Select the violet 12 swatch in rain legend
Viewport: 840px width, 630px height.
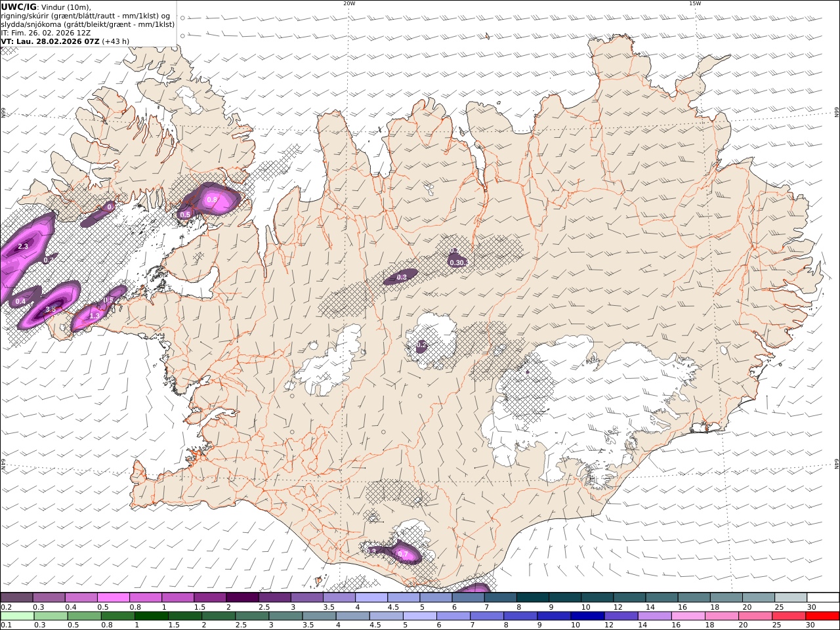point(621,616)
